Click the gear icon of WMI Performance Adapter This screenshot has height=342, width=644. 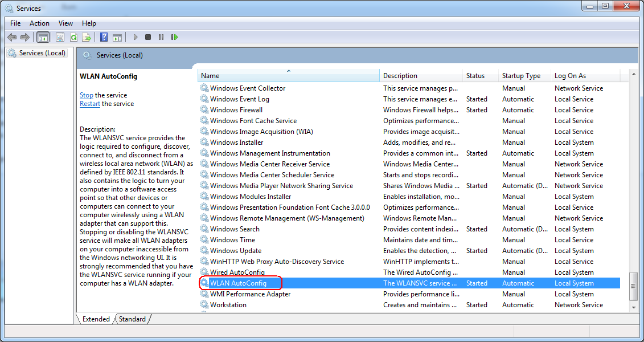pos(204,294)
